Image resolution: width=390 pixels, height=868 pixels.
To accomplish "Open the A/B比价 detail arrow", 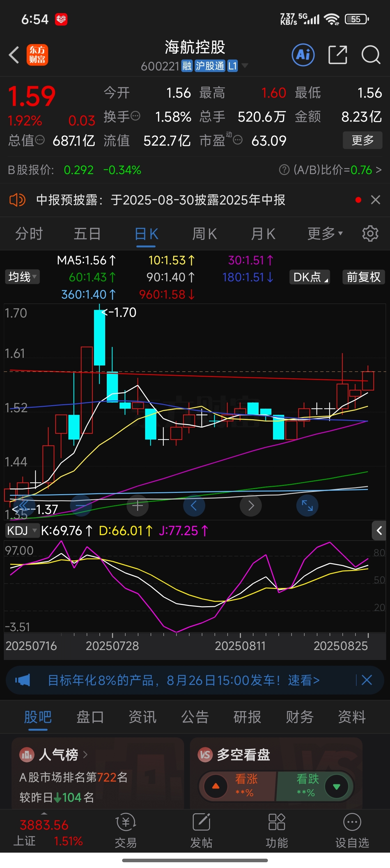I will click(x=378, y=170).
